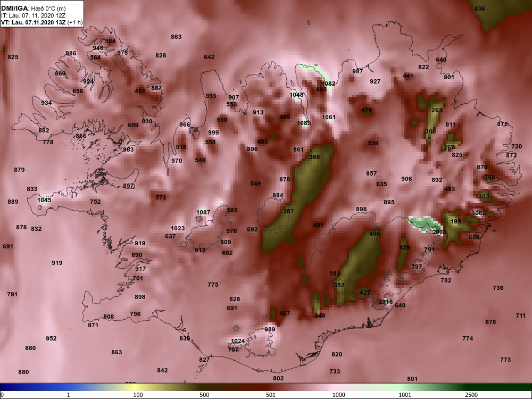The width and height of the screenshot is (532, 399).
Task: Click the map value "934"
Action: point(46,103)
